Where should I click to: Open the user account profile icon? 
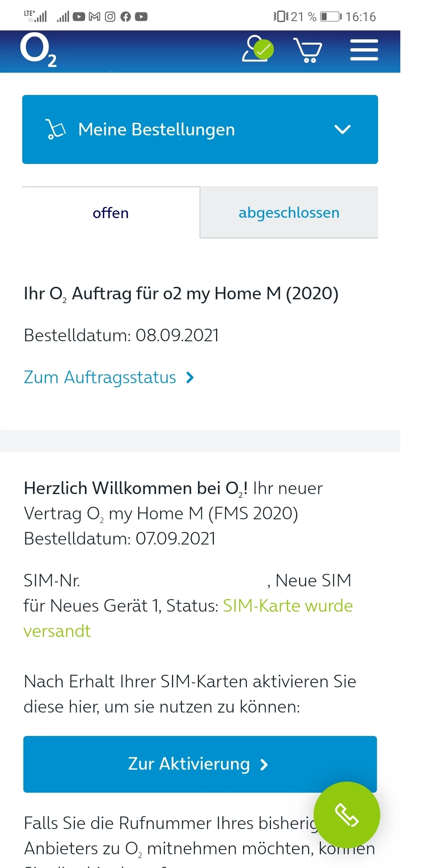point(258,49)
